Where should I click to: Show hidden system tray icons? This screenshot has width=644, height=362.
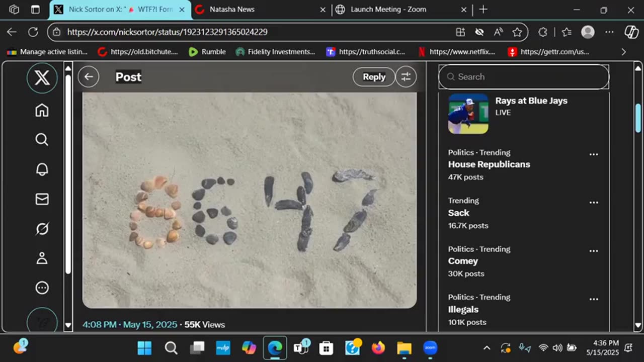point(487,348)
